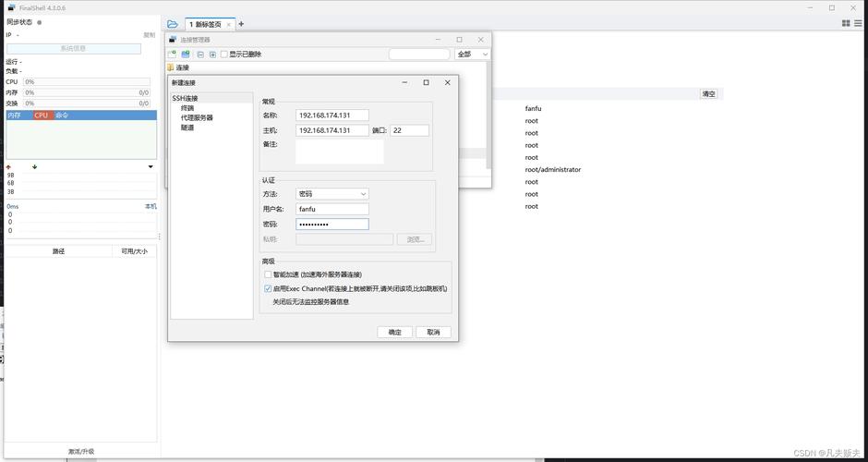This screenshot has height=462, width=868.
Task: Open the 方法 authentication dropdown
Action: point(332,194)
